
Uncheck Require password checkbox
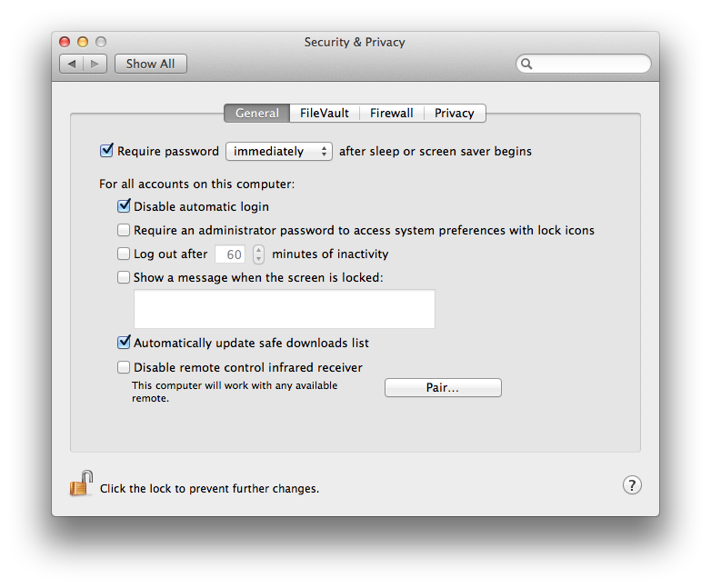[106, 150]
